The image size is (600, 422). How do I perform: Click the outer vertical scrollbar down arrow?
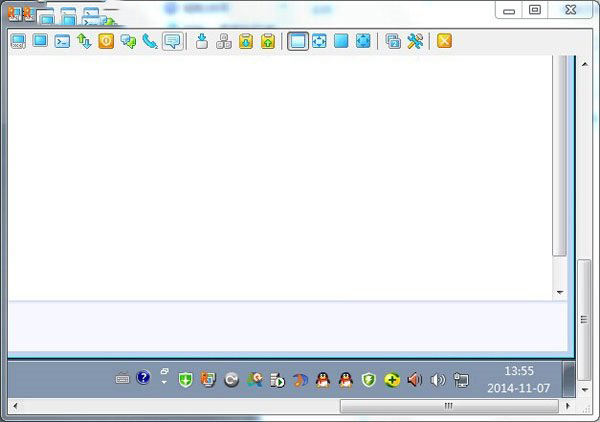[x=584, y=389]
